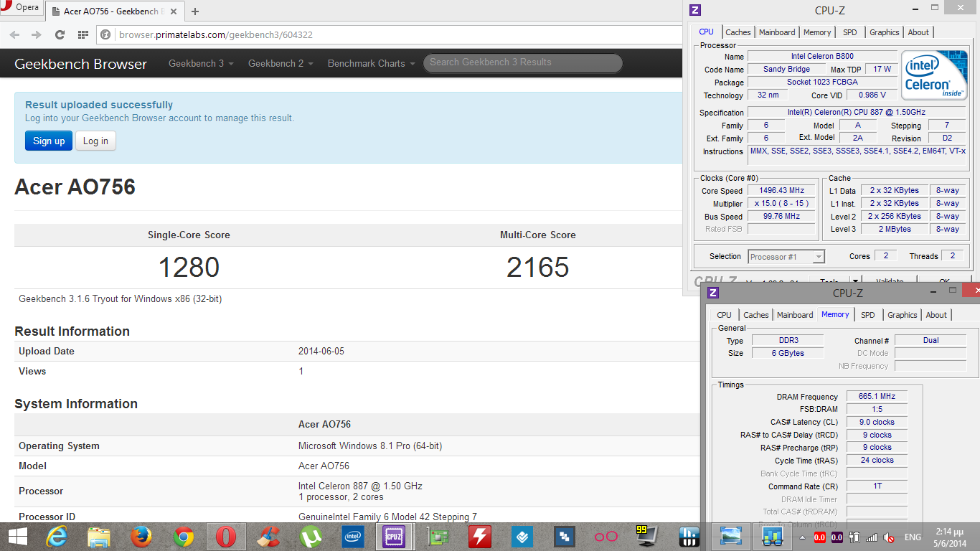Screen dimensions: 980x551
Task: Click the memory Size value 6 GBytes
Action: pos(788,353)
